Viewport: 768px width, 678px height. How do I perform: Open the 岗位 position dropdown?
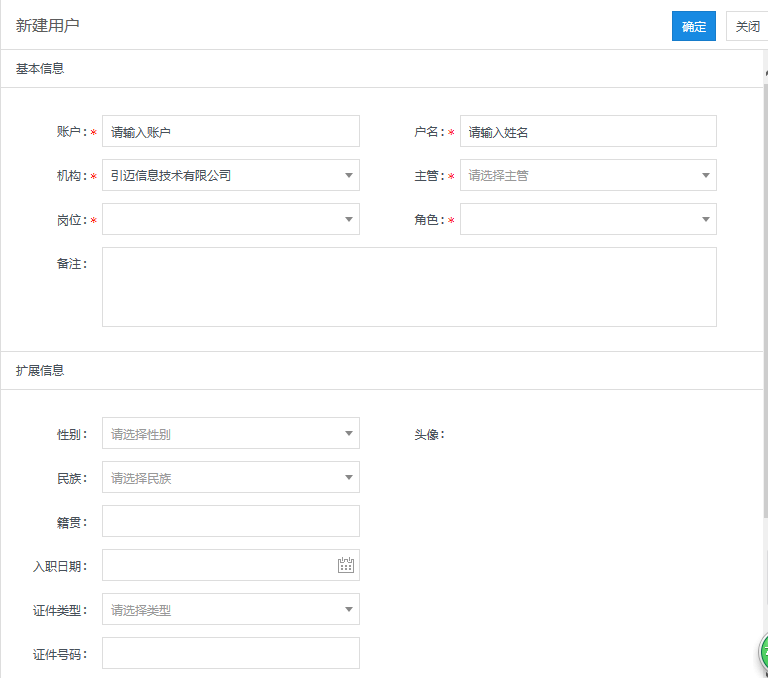pos(231,219)
